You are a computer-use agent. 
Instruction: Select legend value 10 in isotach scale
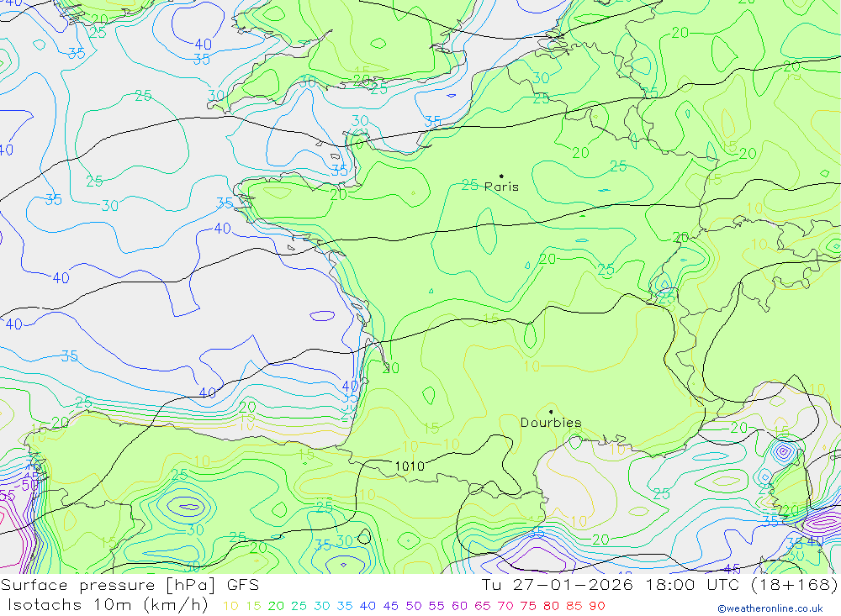click(x=230, y=606)
